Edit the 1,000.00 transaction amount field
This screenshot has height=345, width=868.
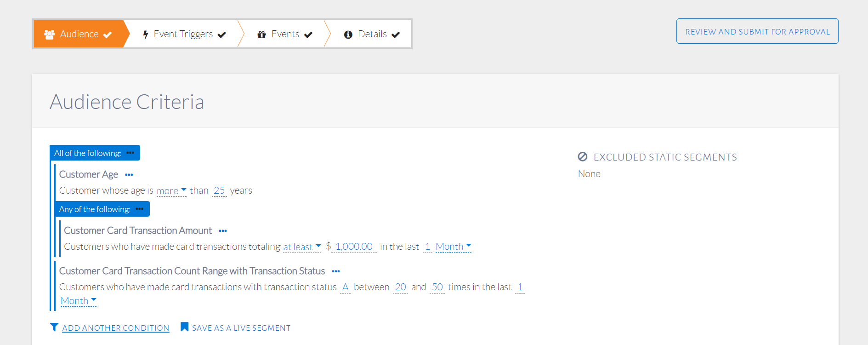[354, 247]
